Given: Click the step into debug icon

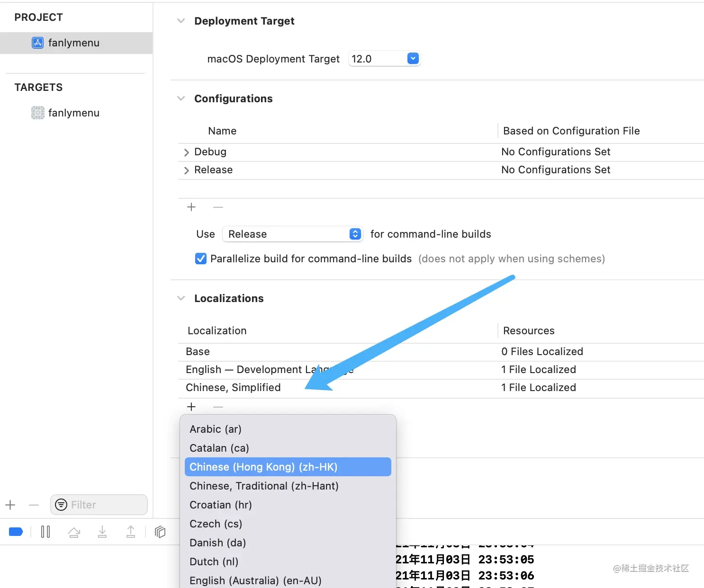Looking at the screenshot, I should pos(102,532).
